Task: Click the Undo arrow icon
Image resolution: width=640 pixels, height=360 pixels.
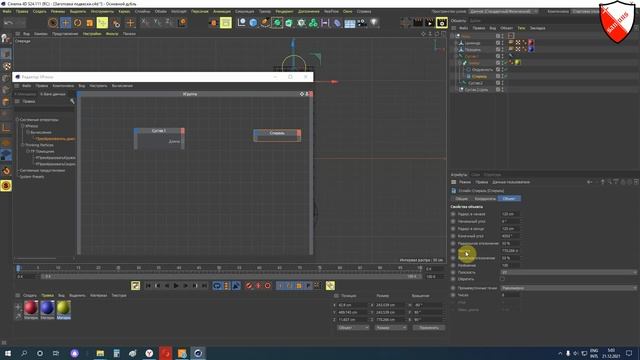Action: (x=9, y=23)
